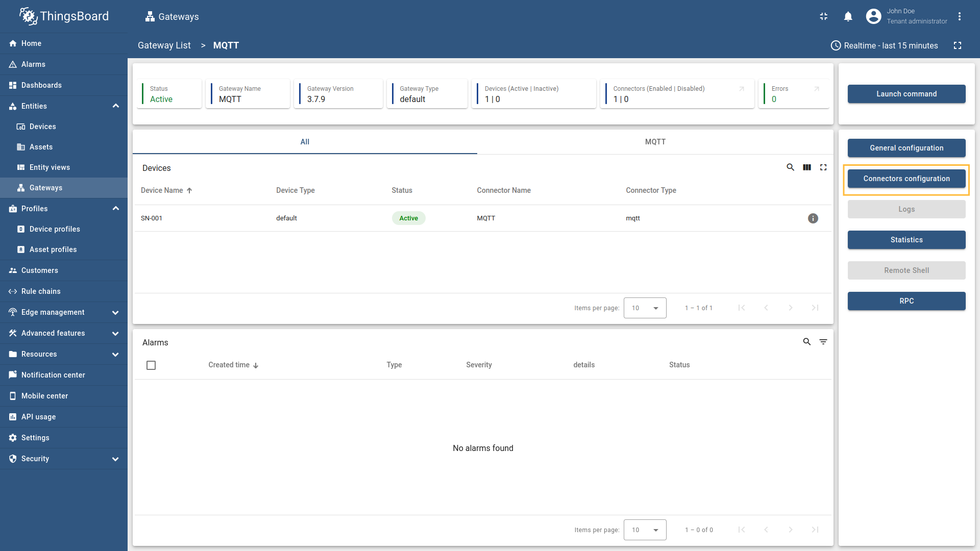Expand the Edge management section
This screenshot has height=551, width=980.
[115, 312]
